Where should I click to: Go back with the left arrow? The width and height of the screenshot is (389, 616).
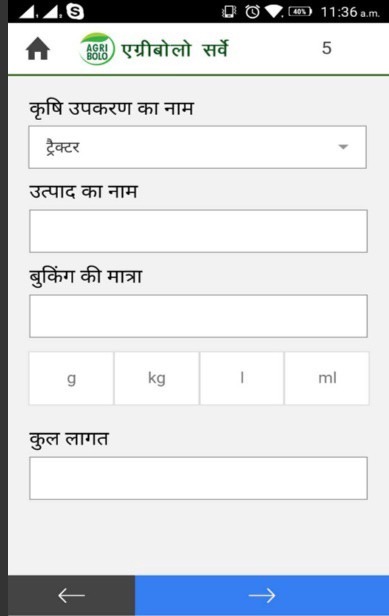(x=71, y=596)
